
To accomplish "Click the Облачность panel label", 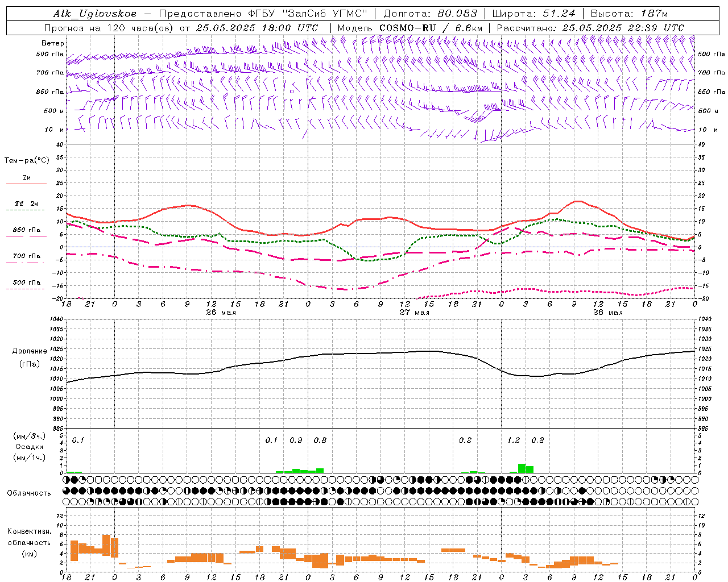I will [29, 493].
